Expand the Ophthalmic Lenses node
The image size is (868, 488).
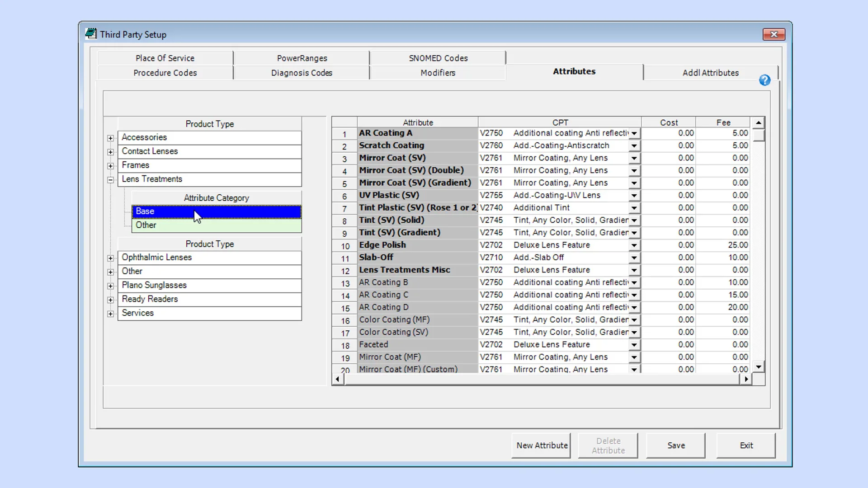[x=110, y=258]
